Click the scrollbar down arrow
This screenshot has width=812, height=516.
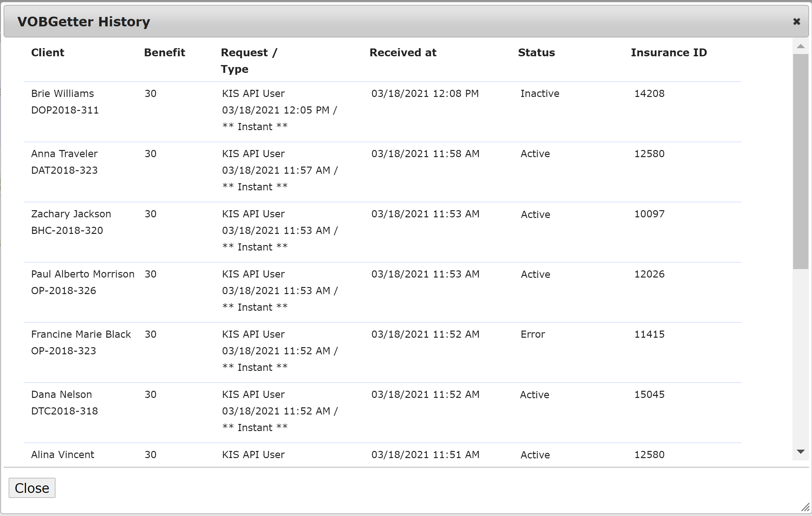(x=801, y=451)
